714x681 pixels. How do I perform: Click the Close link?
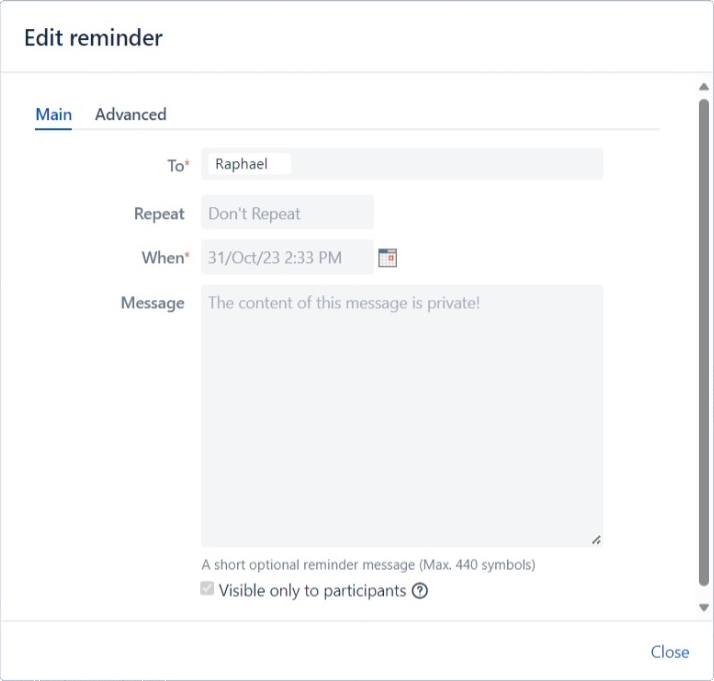pyautogui.click(x=669, y=652)
